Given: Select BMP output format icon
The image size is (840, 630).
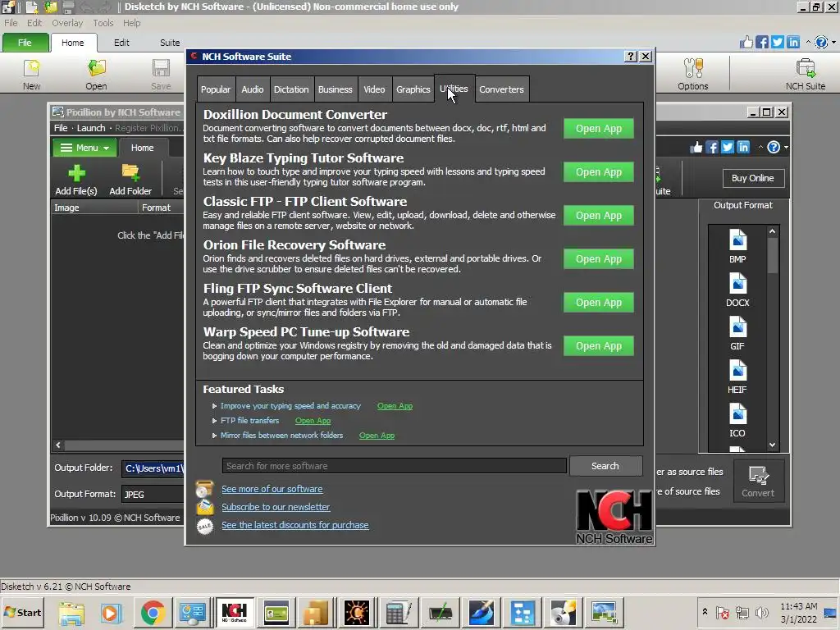Looking at the screenshot, I should [x=737, y=246].
